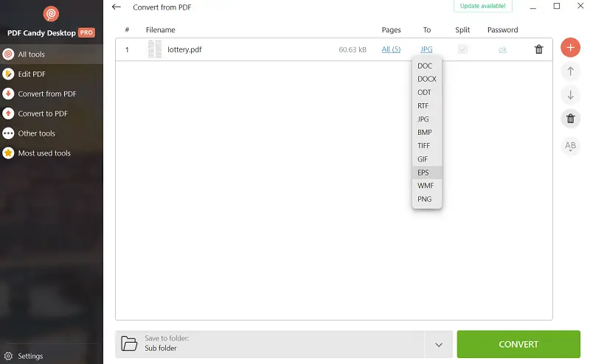Click the AB rename icon
590x364 pixels.
point(570,146)
